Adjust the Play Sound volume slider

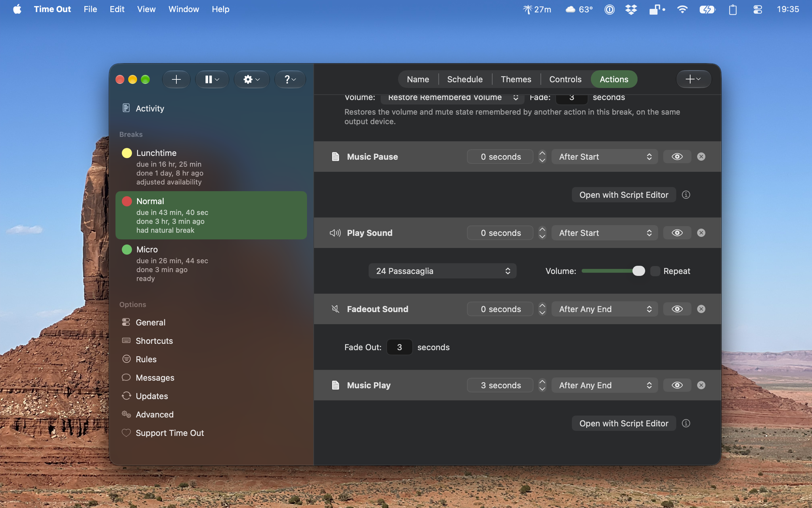[x=613, y=271]
